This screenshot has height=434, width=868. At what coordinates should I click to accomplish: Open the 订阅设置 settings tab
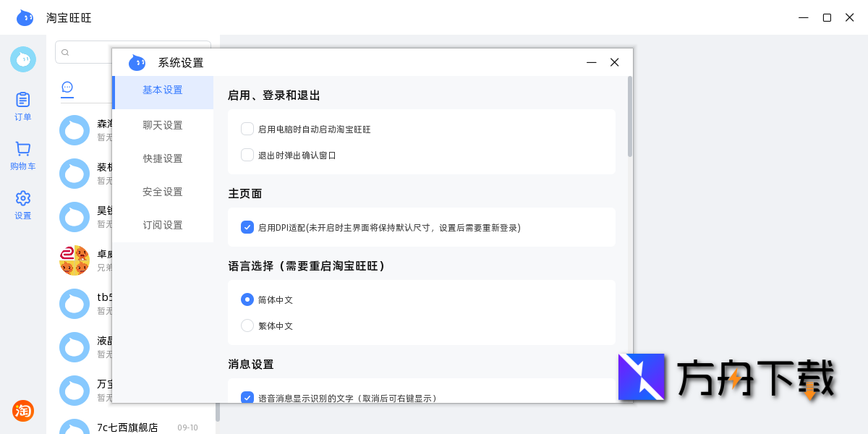[162, 224]
